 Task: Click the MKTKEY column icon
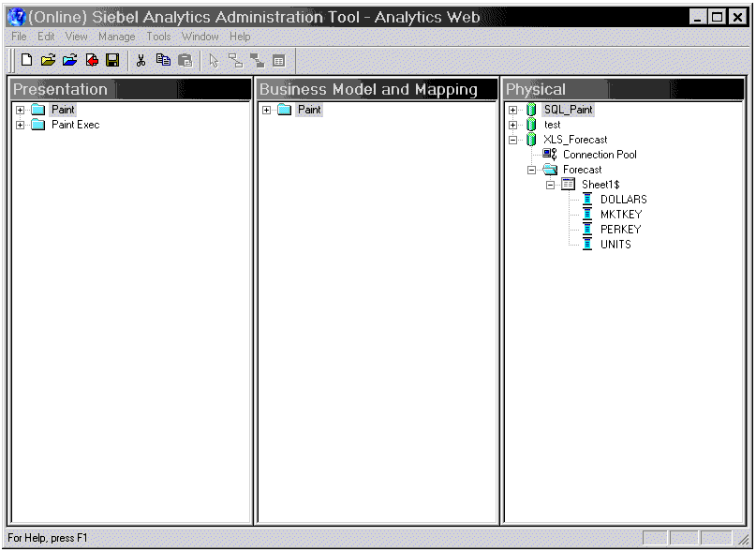tap(587, 214)
